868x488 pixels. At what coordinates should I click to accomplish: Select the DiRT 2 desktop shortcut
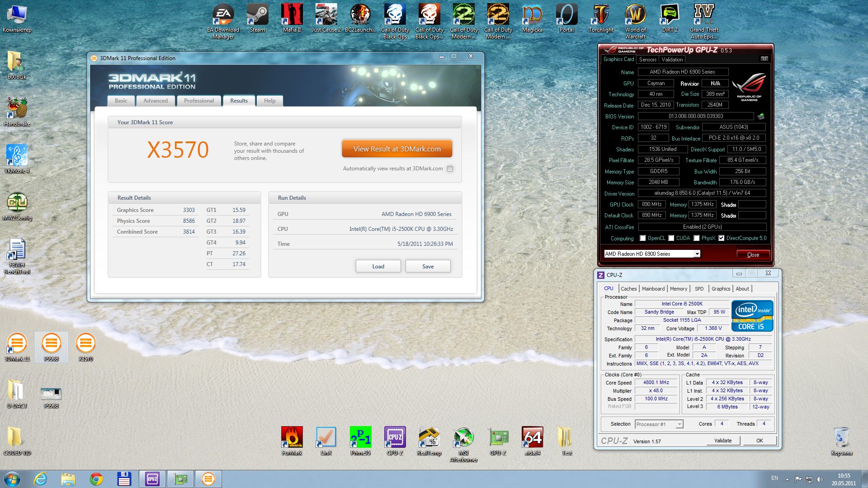670,19
